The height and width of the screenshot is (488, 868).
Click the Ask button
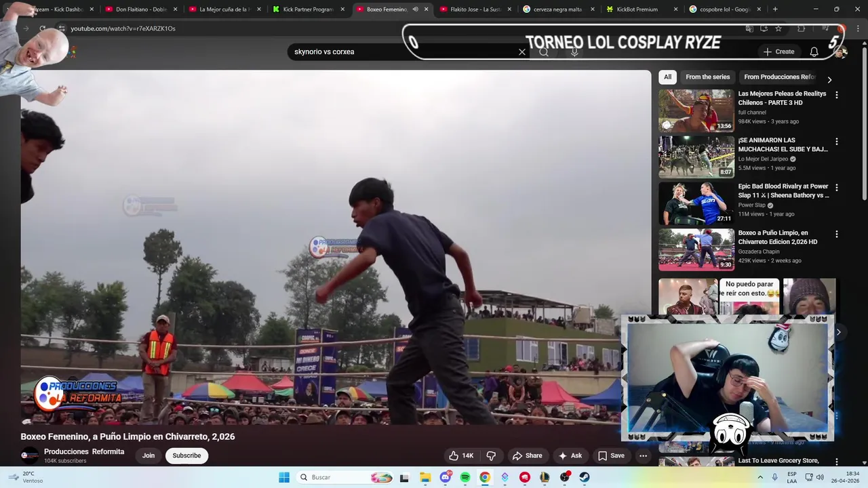(x=570, y=455)
